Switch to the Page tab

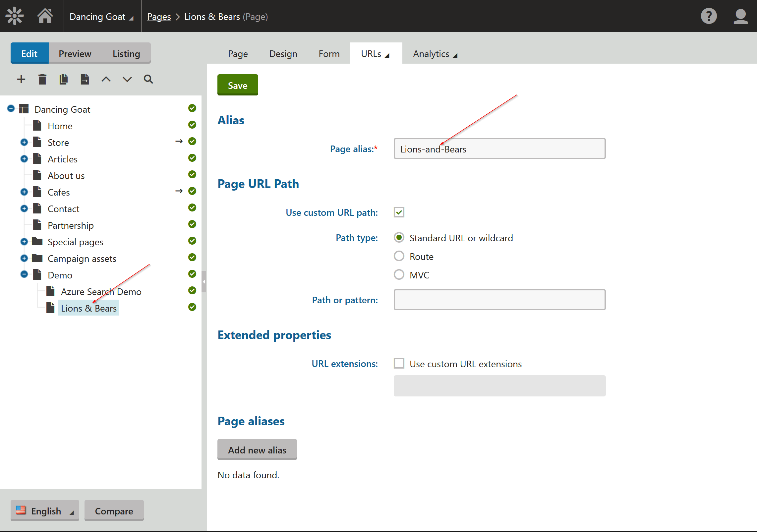(x=238, y=54)
